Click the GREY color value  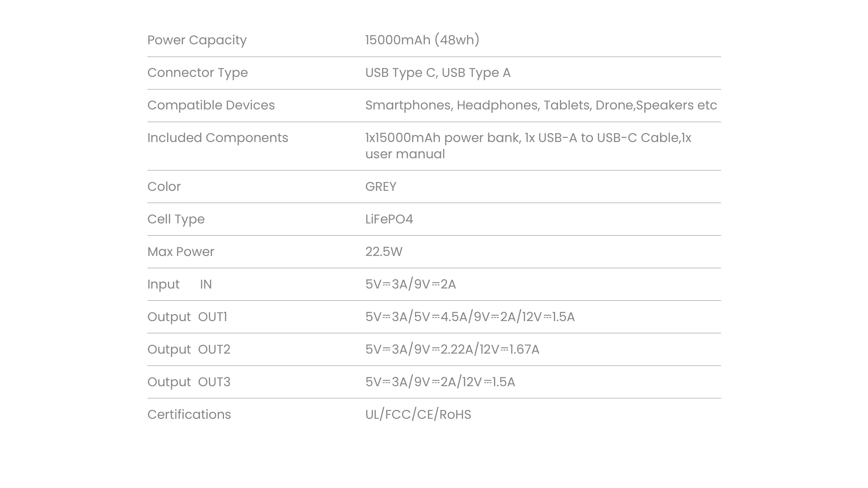[x=381, y=186]
